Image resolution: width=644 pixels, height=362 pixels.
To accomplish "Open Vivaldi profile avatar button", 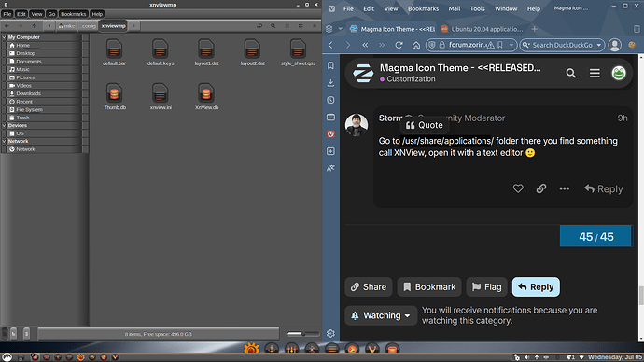I will click(x=615, y=45).
